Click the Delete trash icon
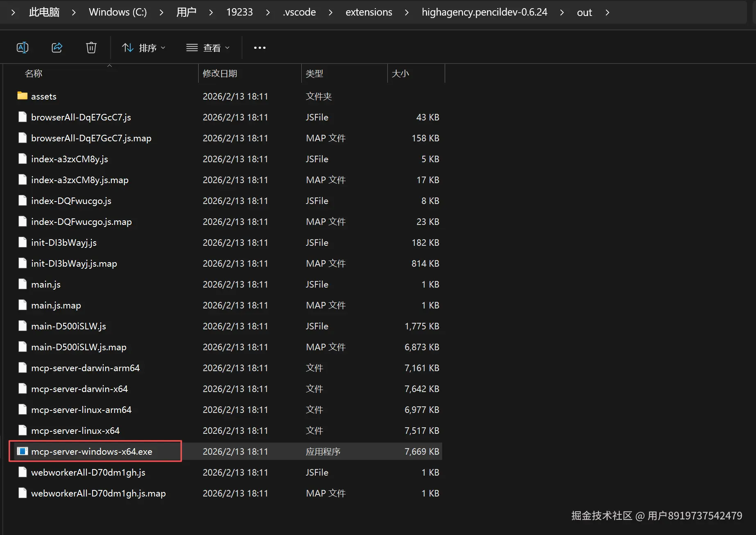The width and height of the screenshot is (756, 535). coord(91,48)
